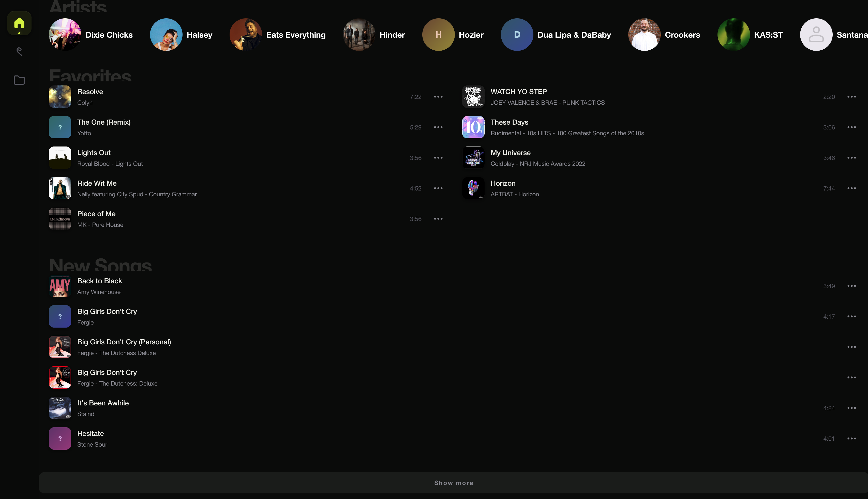Open more options for Resolve
The width and height of the screenshot is (868, 499).
pyautogui.click(x=438, y=97)
